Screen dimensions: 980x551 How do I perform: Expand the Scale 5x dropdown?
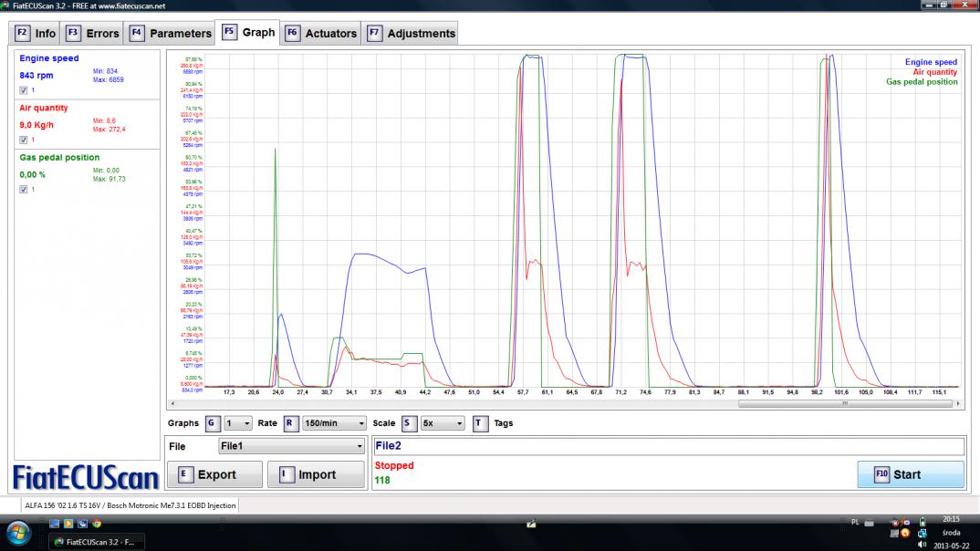442,423
